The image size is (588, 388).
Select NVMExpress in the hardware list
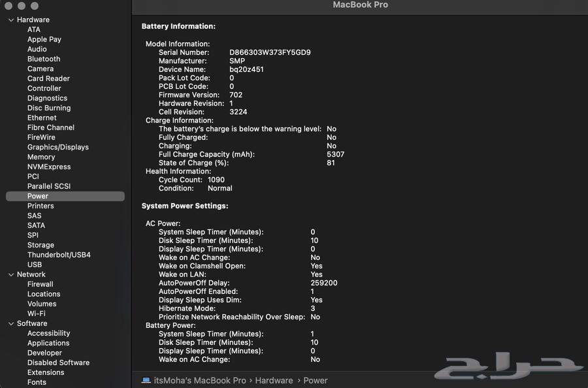(48, 167)
